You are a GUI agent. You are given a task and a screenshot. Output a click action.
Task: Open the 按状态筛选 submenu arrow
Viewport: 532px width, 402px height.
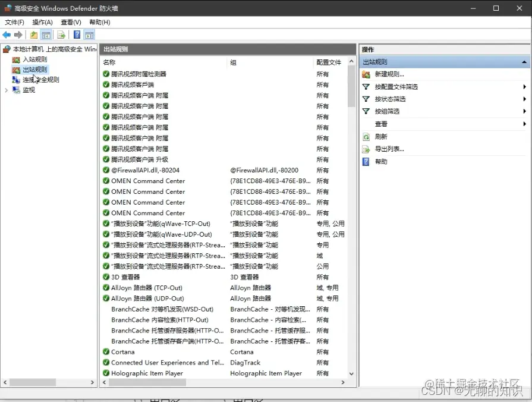(524, 99)
